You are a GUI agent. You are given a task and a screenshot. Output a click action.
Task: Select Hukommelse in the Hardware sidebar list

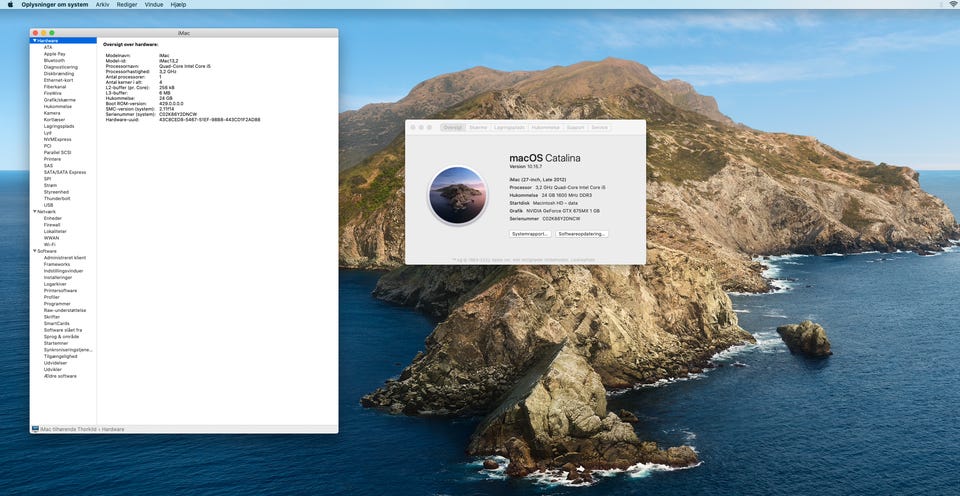point(58,107)
